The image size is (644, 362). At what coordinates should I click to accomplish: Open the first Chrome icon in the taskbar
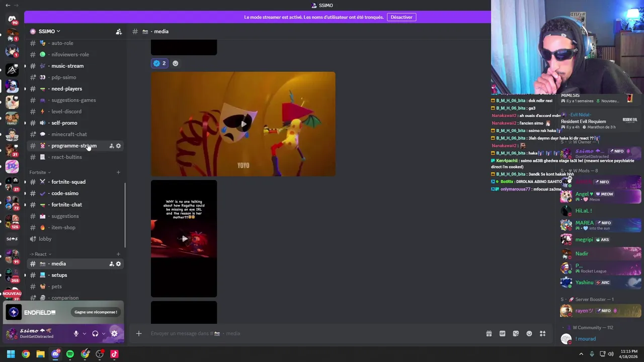tap(26, 354)
